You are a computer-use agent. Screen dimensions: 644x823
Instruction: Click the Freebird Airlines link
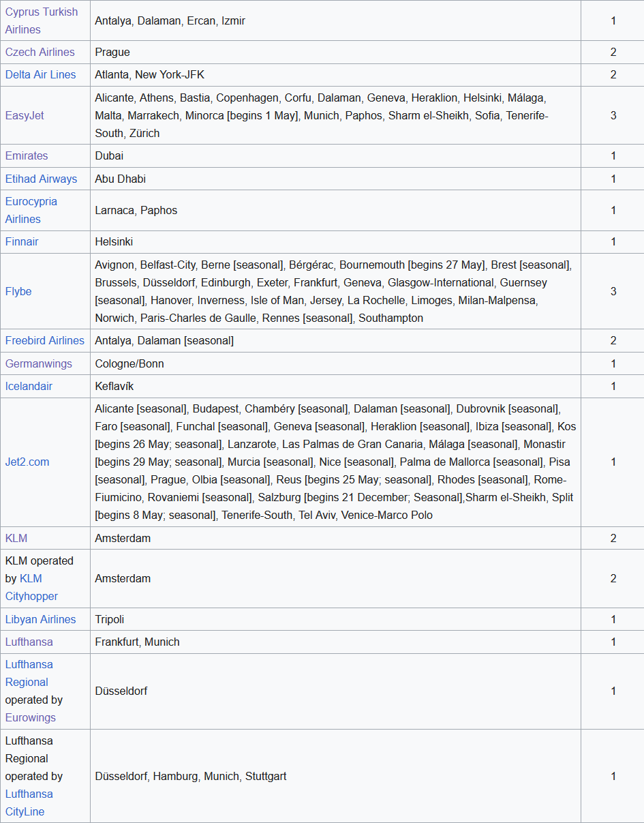[x=45, y=340]
